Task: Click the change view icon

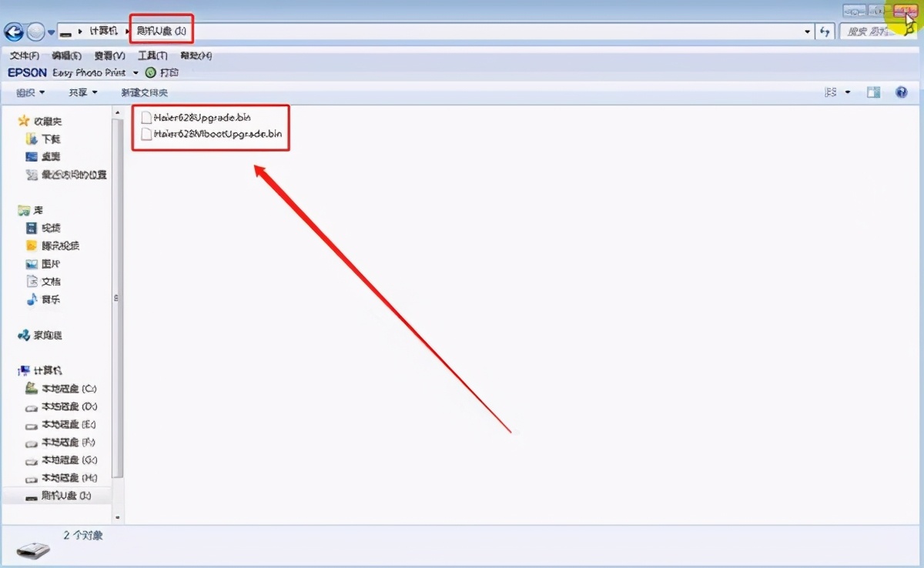Action: (831, 92)
